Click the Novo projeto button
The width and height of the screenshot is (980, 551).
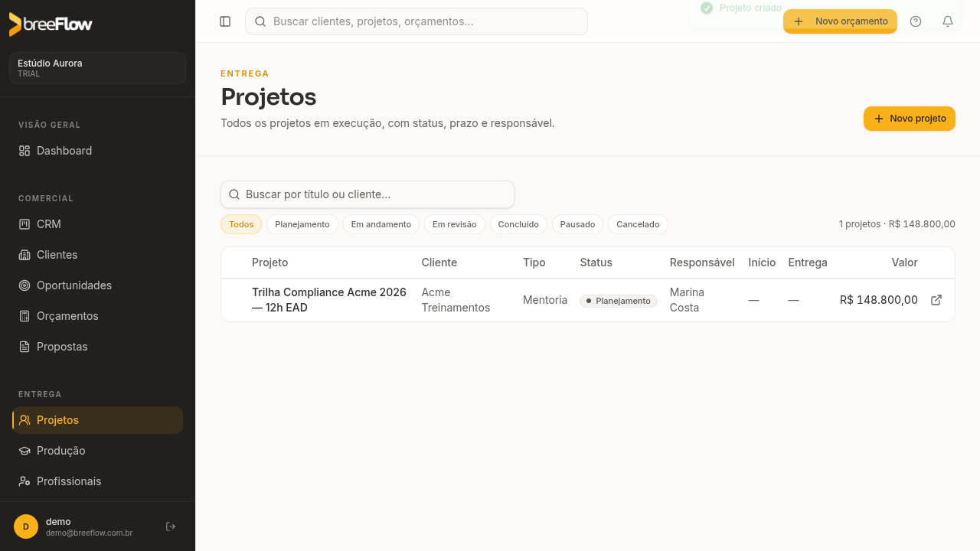(910, 119)
